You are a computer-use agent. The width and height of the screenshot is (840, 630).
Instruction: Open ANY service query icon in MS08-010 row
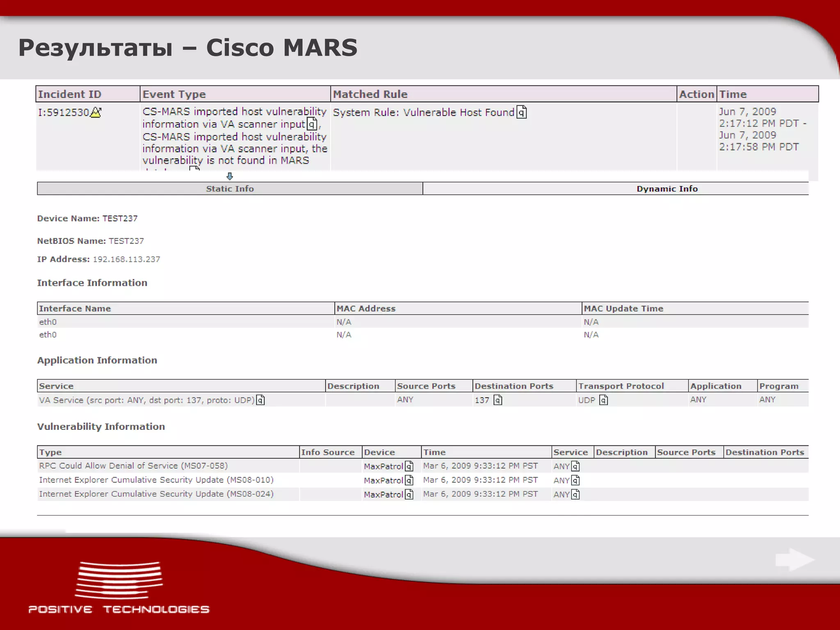click(x=575, y=480)
